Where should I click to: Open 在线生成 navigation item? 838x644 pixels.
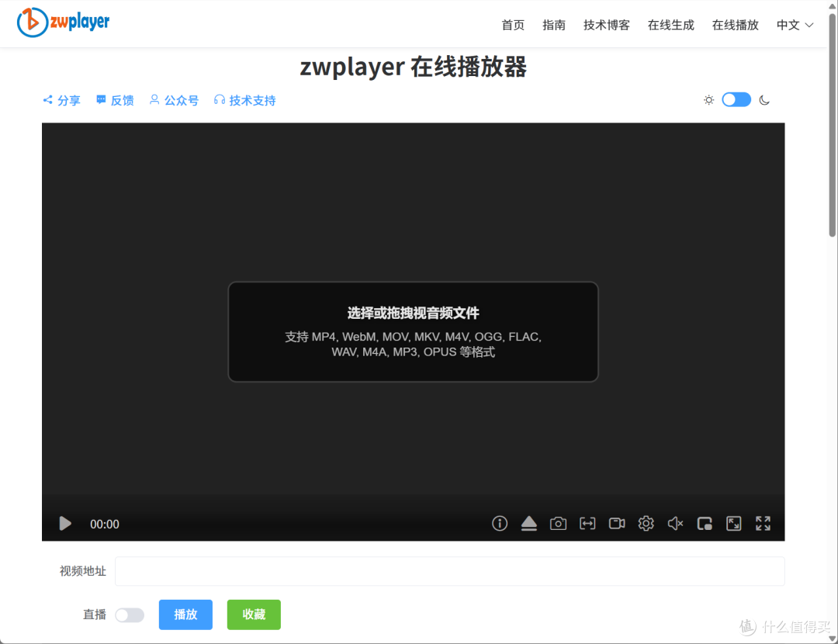(x=670, y=25)
